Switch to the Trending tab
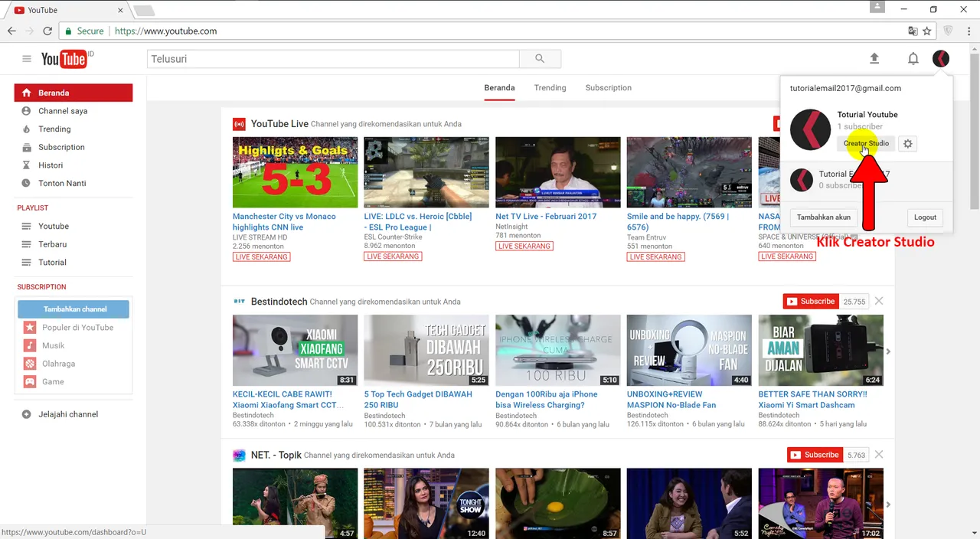The image size is (980, 539). (x=550, y=88)
